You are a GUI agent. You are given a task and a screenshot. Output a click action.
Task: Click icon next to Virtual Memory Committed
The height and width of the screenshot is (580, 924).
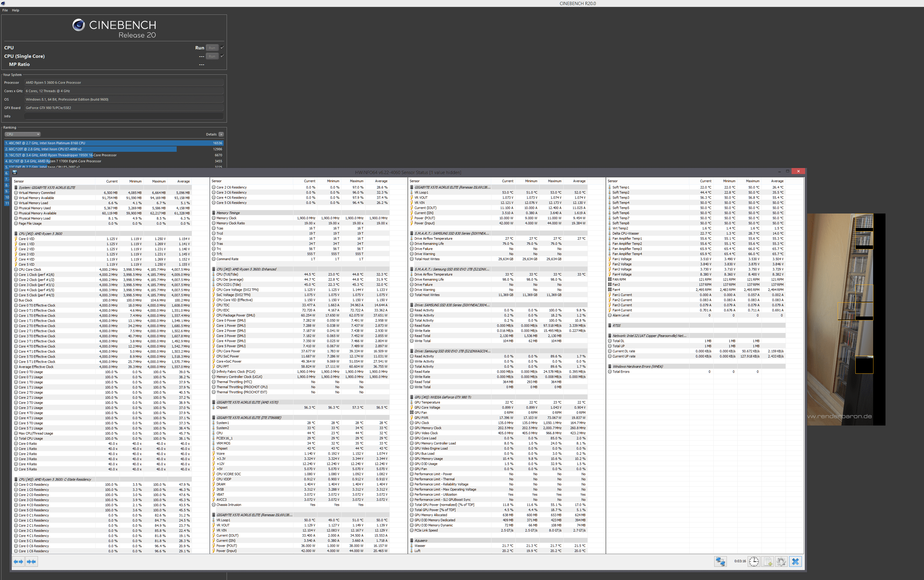(16, 193)
